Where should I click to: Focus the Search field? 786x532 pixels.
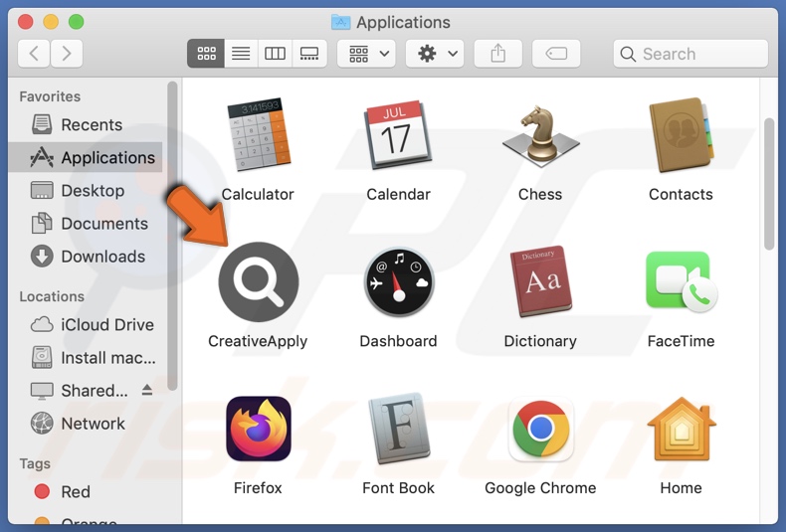(690, 53)
